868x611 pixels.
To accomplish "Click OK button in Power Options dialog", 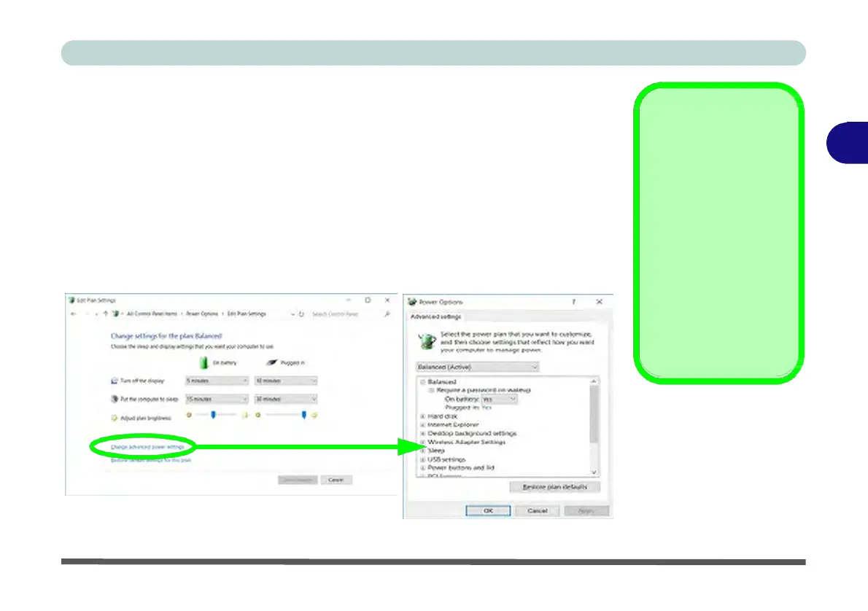I will point(488,511).
